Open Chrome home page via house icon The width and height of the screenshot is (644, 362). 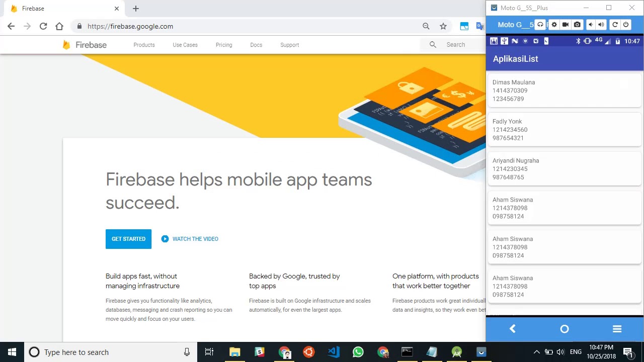pos(59,26)
